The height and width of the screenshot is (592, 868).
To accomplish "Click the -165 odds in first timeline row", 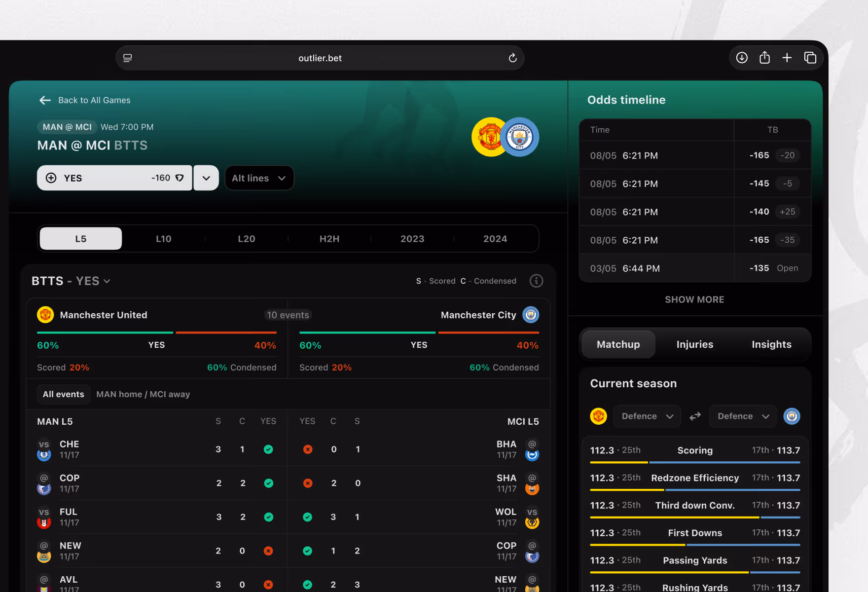I will click(x=759, y=155).
